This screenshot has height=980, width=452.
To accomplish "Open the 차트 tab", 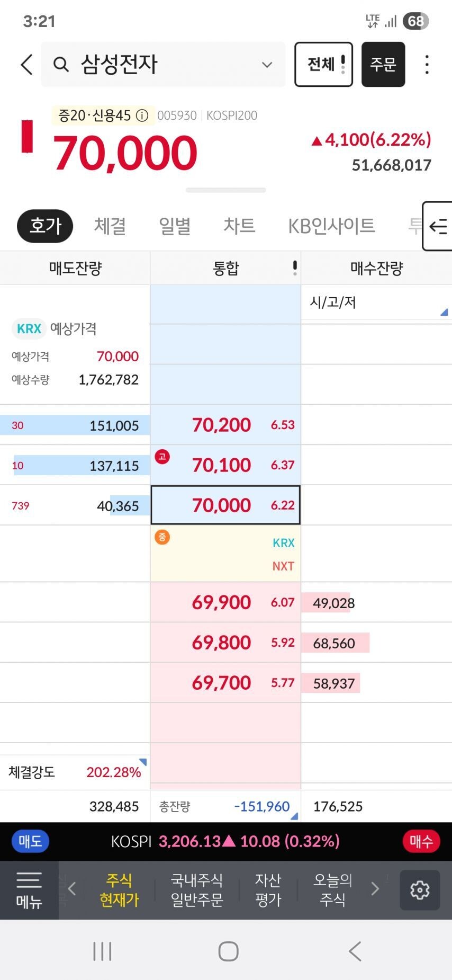I will (x=239, y=226).
